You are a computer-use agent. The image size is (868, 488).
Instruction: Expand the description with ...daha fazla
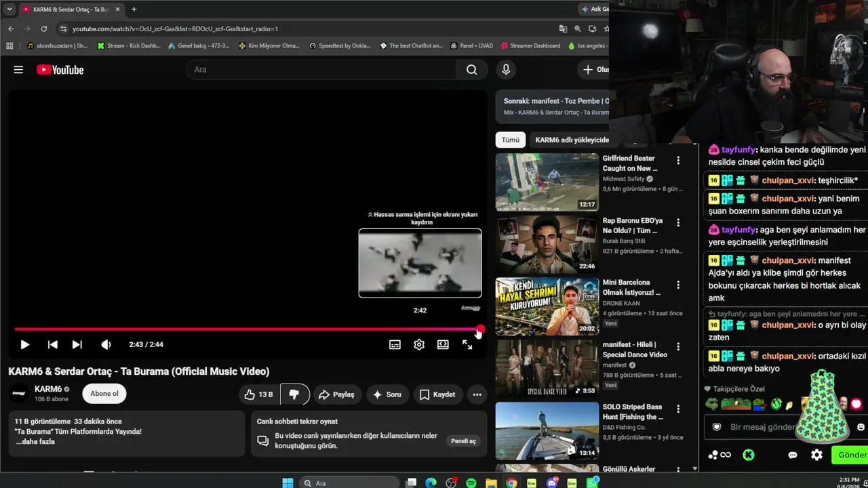click(x=35, y=442)
